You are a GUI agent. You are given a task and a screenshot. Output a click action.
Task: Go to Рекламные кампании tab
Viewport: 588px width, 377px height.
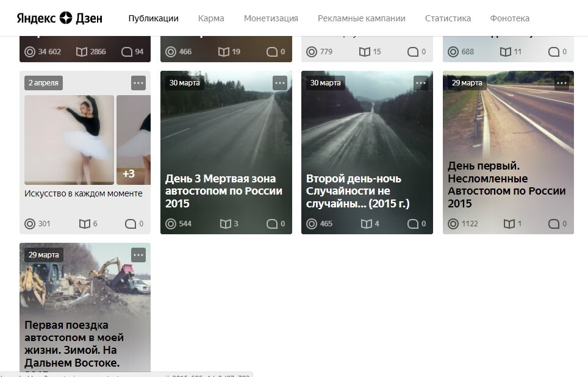(362, 18)
